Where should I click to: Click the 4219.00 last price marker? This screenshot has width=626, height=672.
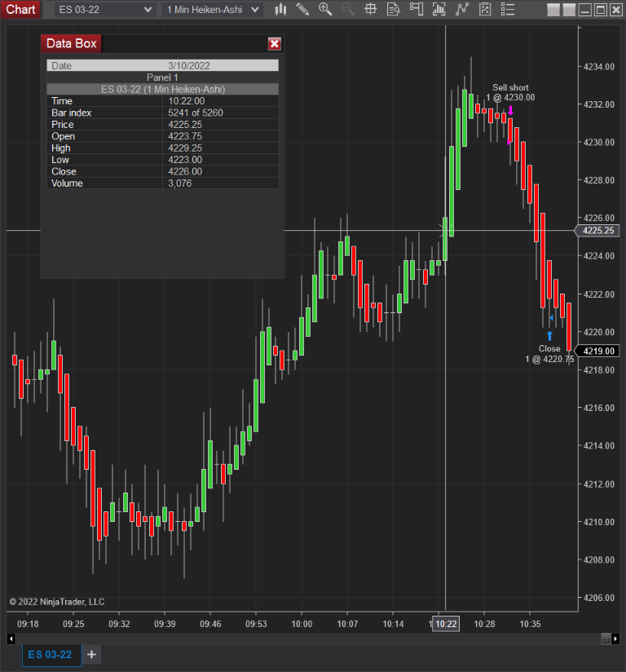597,351
